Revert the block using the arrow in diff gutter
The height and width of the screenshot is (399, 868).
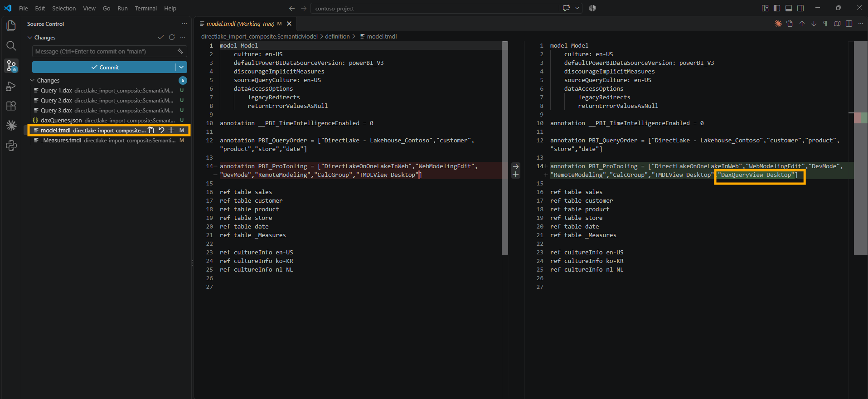click(x=516, y=166)
